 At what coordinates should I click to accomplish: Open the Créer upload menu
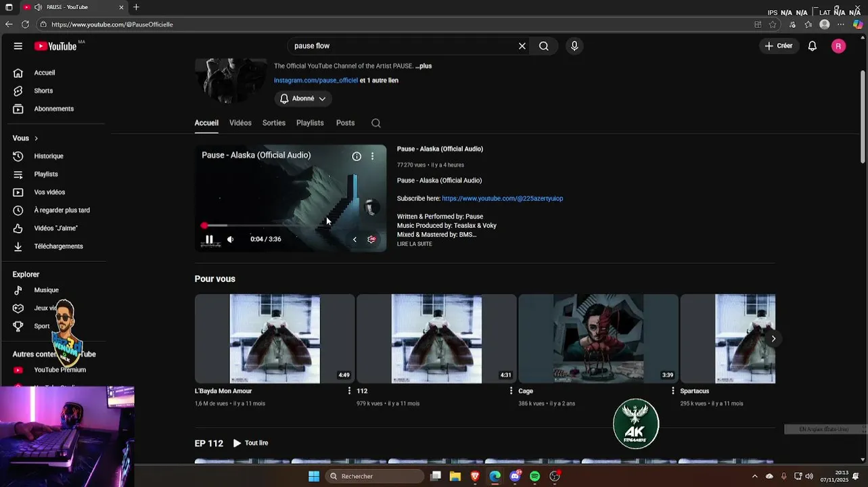tap(779, 46)
